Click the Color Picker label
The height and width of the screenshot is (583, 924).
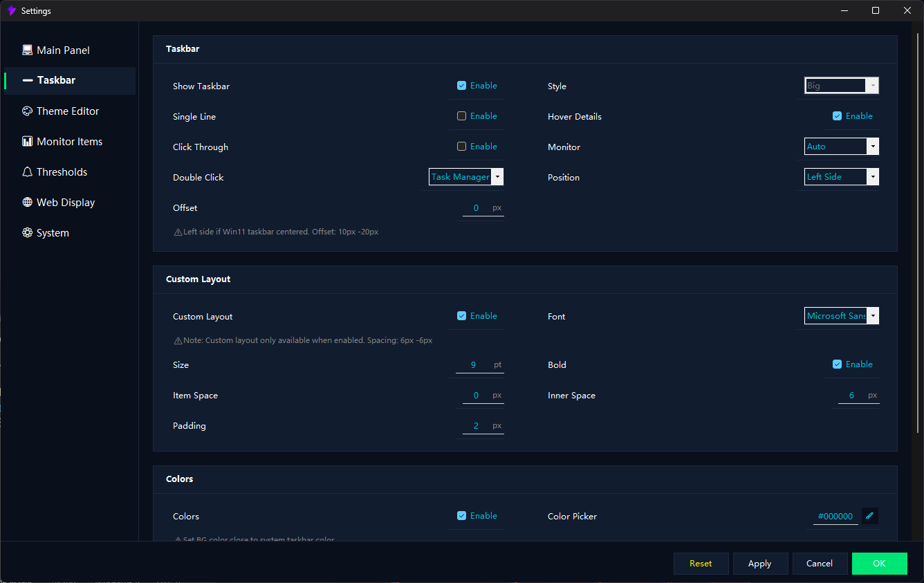572,517
